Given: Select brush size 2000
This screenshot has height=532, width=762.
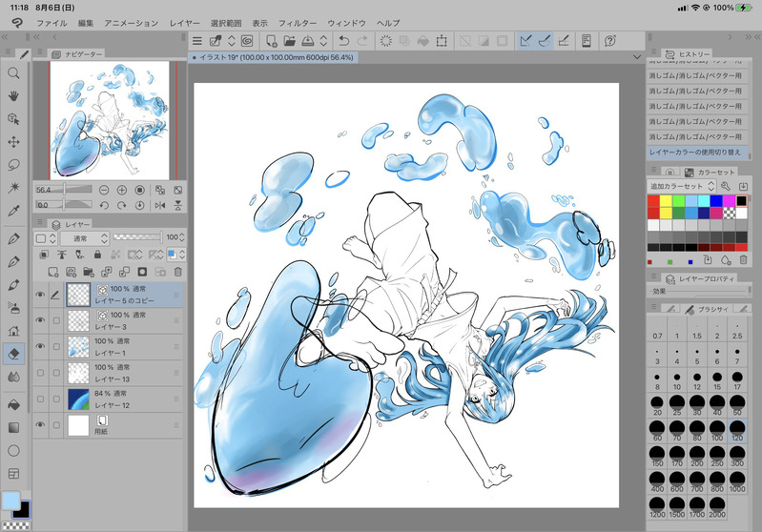Looking at the screenshot, I should 717,507.
